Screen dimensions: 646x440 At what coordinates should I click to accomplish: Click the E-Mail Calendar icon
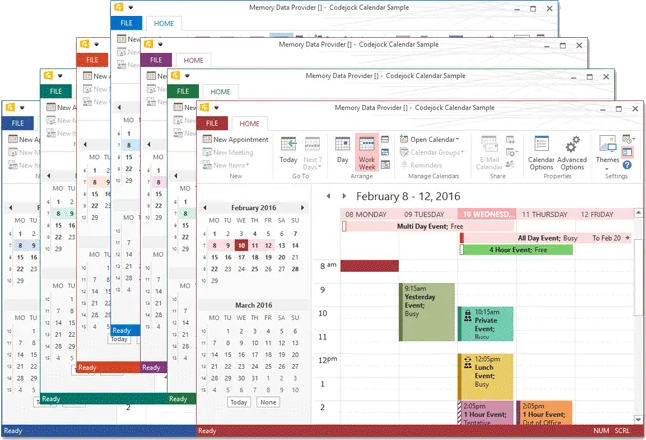[489, 152]
